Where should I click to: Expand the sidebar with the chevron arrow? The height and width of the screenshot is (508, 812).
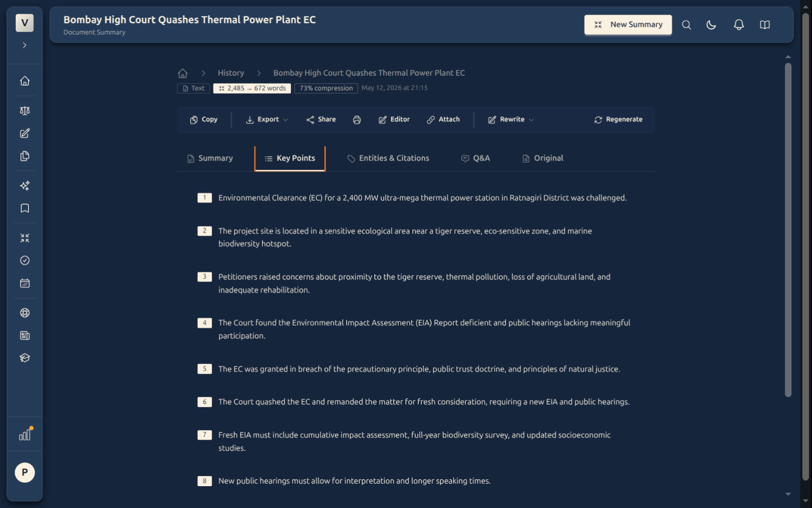coord(24,45)
